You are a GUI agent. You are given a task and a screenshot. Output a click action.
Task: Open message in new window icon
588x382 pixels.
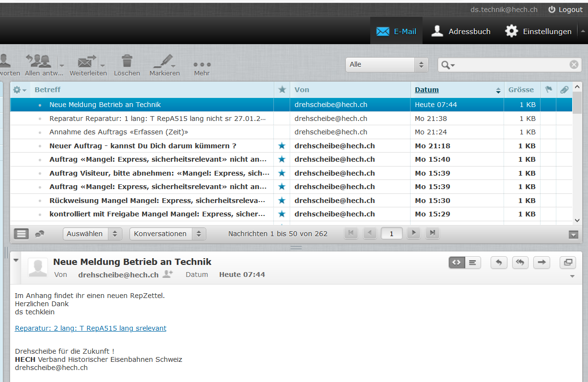pyautogui.click(x=568, y=263)
